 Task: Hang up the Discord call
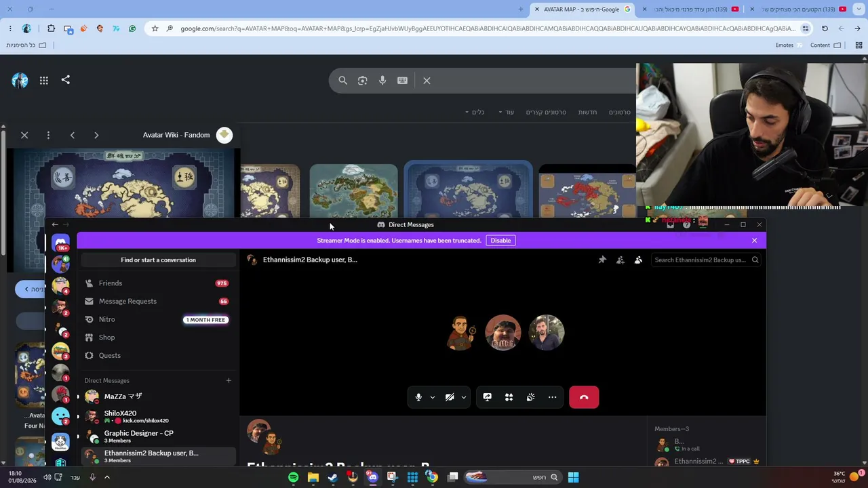click(x=584, y=397)
